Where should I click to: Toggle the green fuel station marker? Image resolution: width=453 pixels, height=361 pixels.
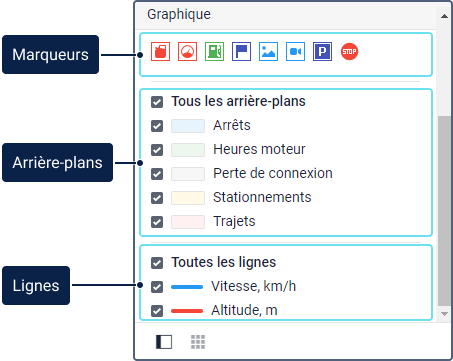214,52
